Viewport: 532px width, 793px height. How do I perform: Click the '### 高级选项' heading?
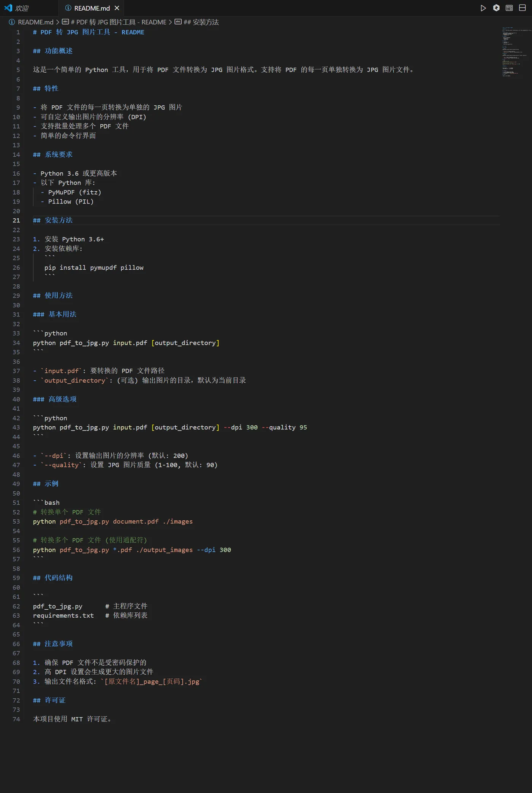coord(55,399)
